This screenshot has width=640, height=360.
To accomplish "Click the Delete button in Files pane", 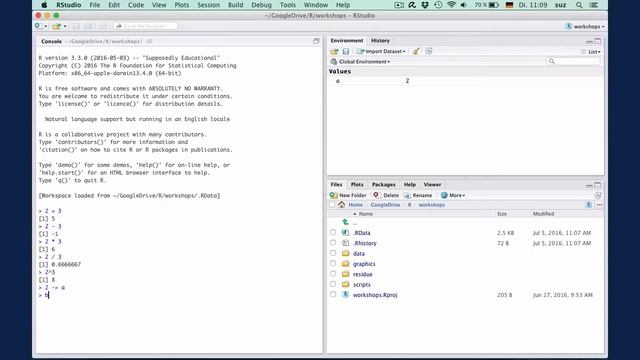I will (386, 196).
